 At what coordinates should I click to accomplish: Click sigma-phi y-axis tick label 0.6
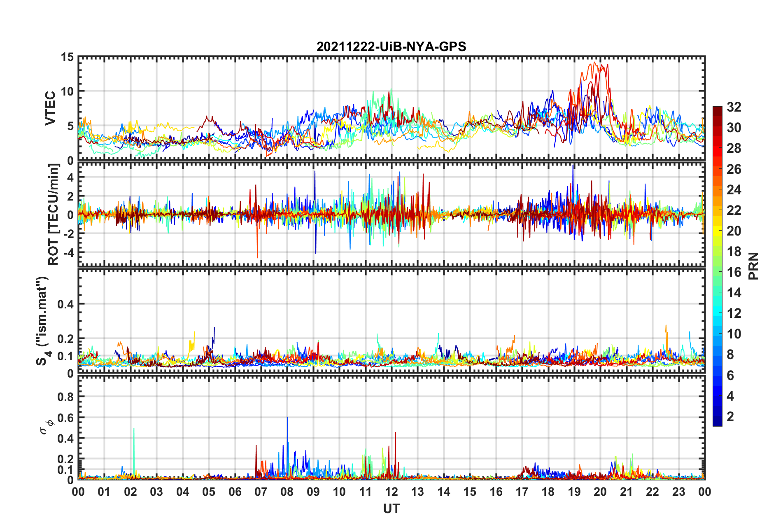coord(65,418)
